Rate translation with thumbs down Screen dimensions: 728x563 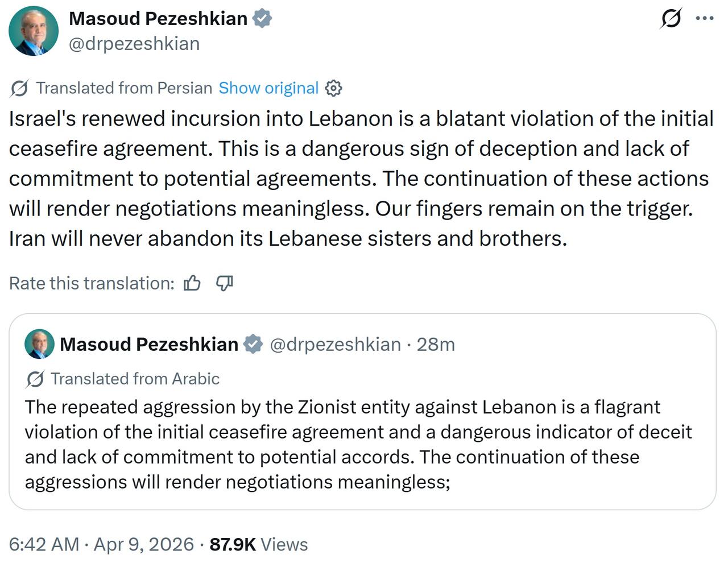point(225,283)
